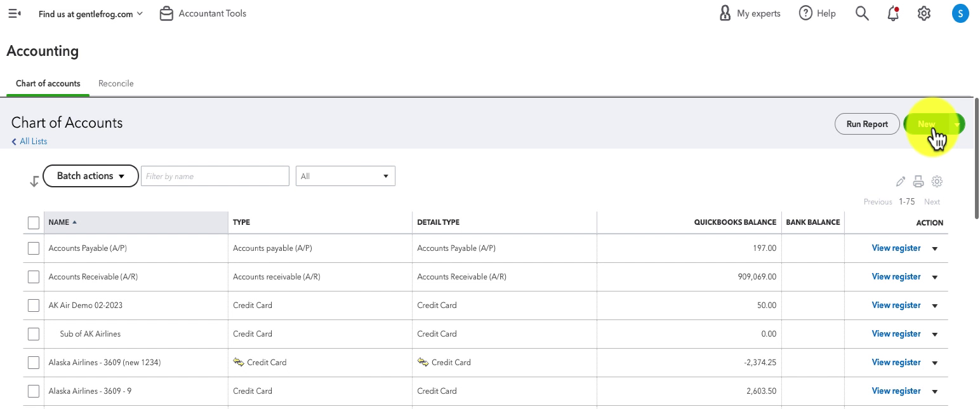Open the settings gear in top bar
Viewport: 980px width, 409px height.
pyautogui.click(x=924, y=13)
